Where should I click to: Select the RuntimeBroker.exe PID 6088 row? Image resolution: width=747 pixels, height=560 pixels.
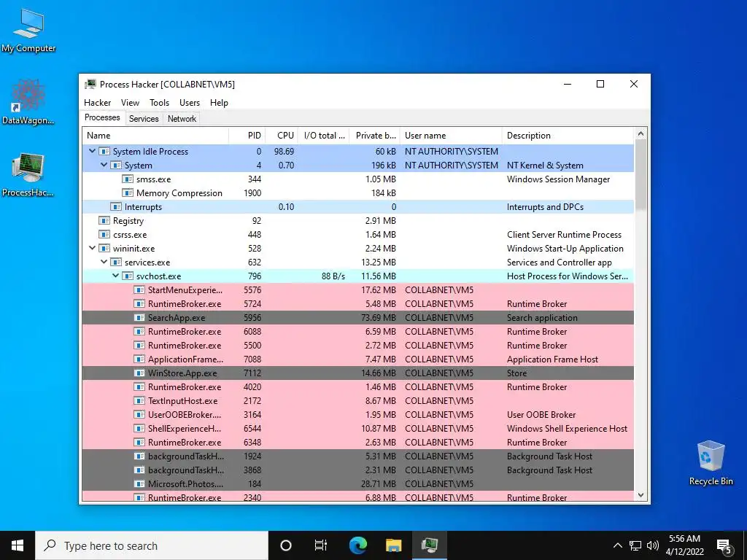point(358,332)
